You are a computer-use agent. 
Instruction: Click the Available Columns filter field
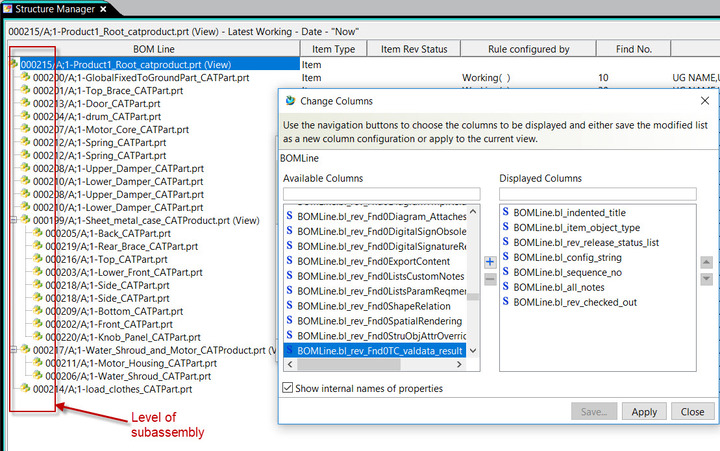(x=382, y=194)
